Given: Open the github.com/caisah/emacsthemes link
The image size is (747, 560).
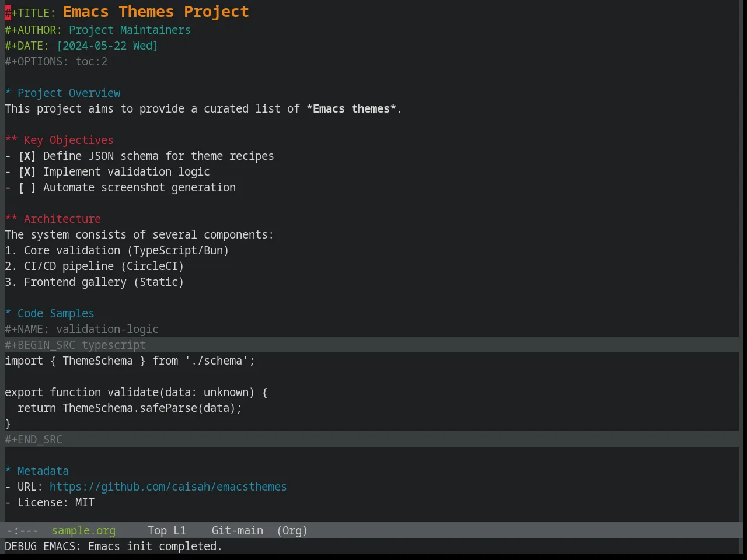Looking at the screenshot, I should tap(168, 487).
